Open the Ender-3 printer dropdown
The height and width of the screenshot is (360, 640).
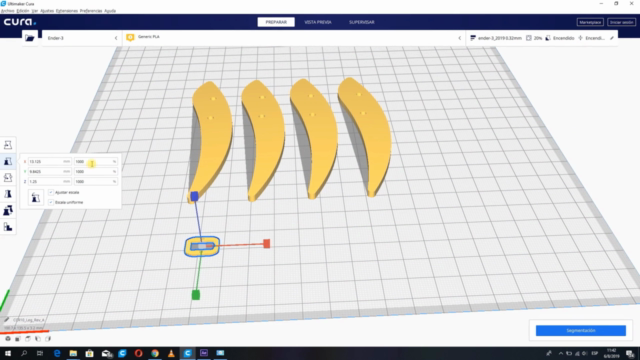pos(81,38)
